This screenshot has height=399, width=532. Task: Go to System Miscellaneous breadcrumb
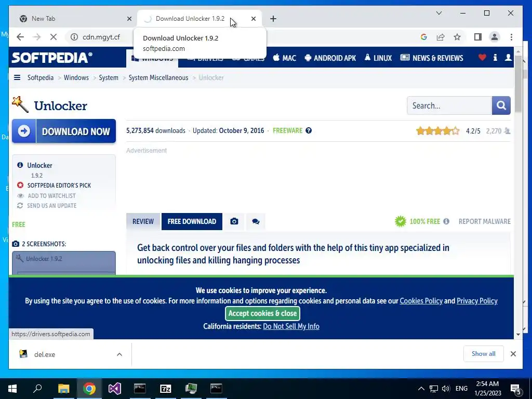158,78
